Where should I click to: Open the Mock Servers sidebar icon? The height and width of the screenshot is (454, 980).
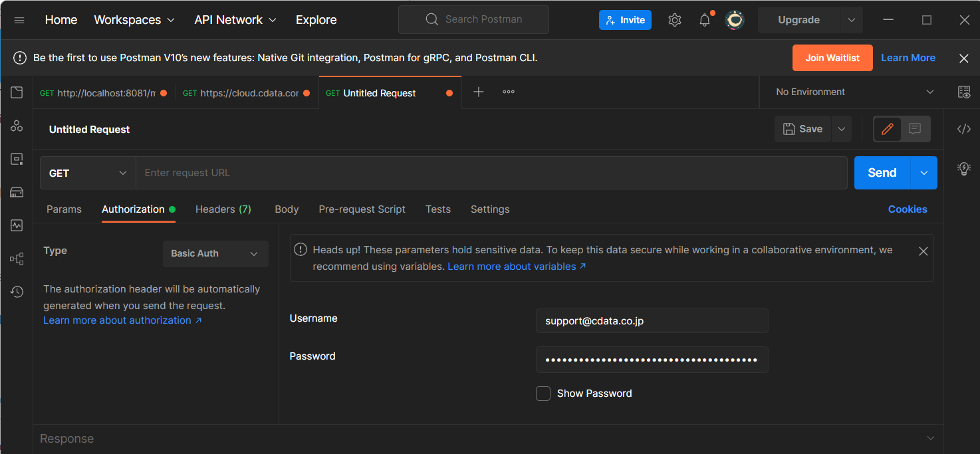tap(17, 192)
